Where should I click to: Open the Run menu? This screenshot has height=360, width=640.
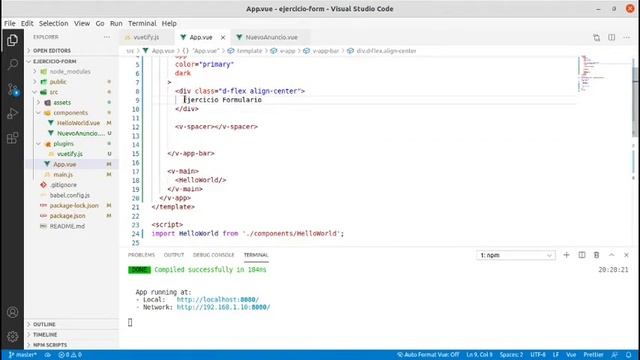[x=116, y=24]
